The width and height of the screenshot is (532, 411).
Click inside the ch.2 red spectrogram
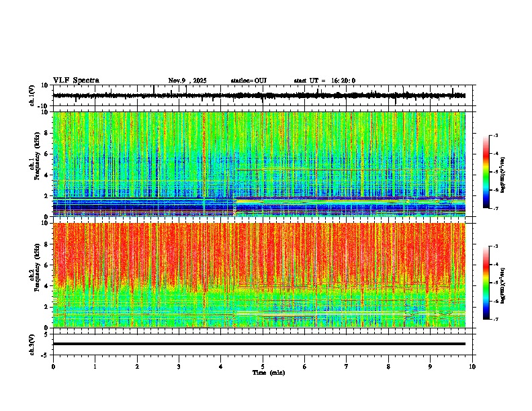[x=259, y=275]
